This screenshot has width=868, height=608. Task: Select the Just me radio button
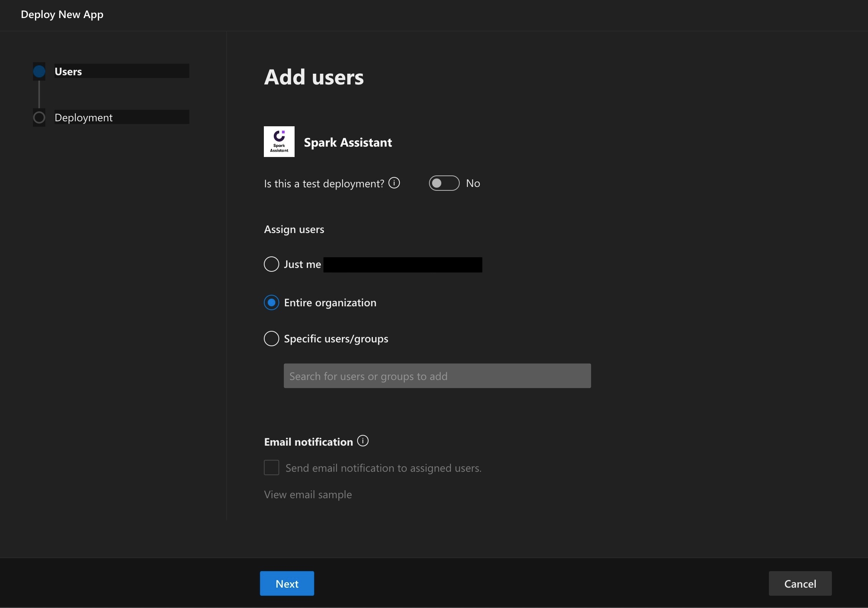click(x=271, y=264)
